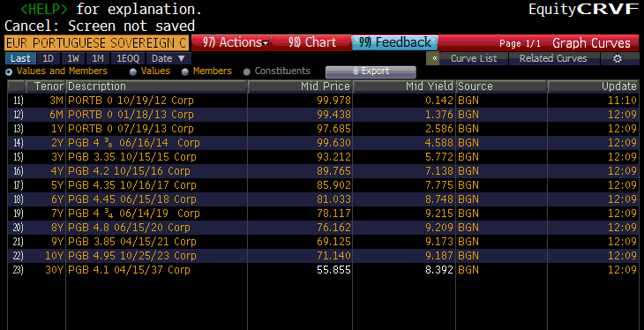The width and height of the screenshot is (644, 330).
Task: Select Values and Members radio button
Action: (x=9, y=71)
